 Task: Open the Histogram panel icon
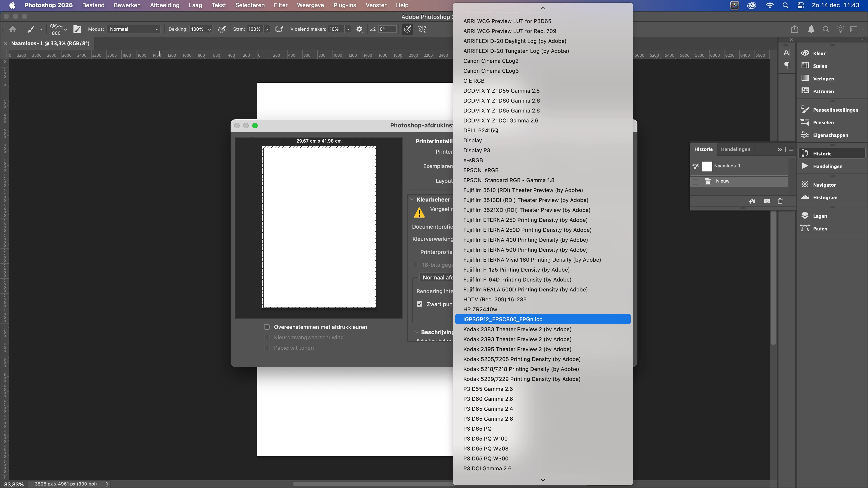click(805, 197)
